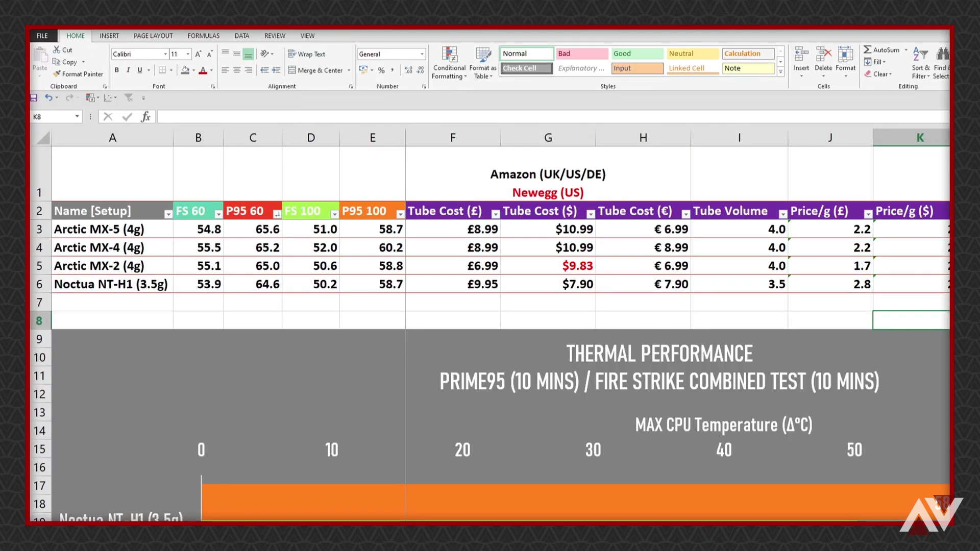Apply the Good cell style

[637, 54]
